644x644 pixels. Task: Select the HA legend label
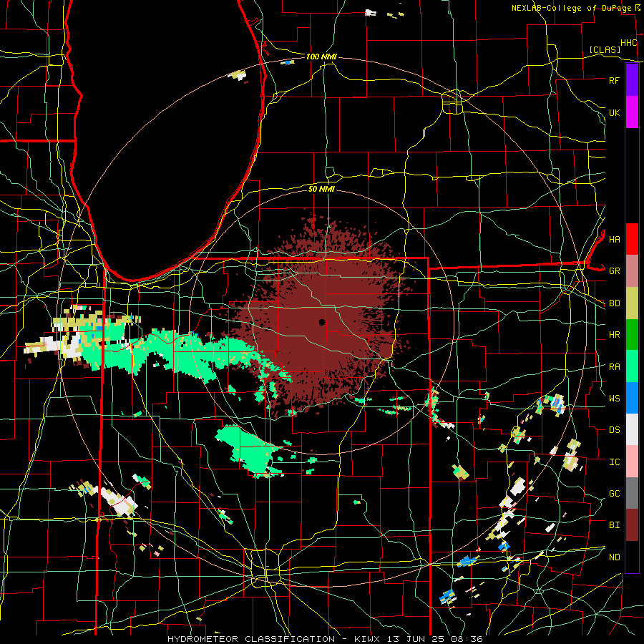pos(614,240)
